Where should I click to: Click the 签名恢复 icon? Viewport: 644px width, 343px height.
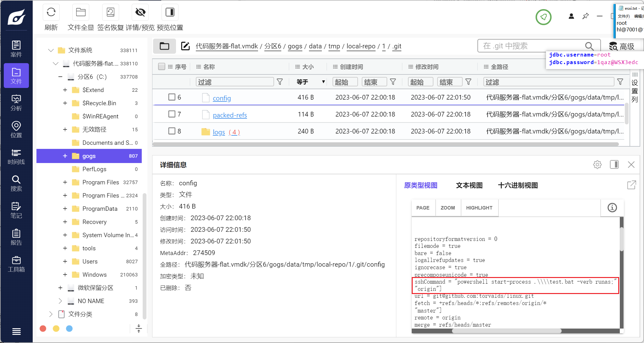click(110, 13)
